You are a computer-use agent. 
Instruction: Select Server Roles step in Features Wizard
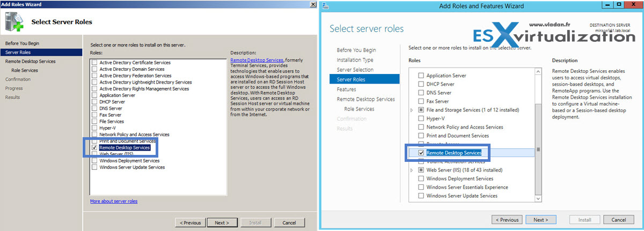click(x=364, y=79)
